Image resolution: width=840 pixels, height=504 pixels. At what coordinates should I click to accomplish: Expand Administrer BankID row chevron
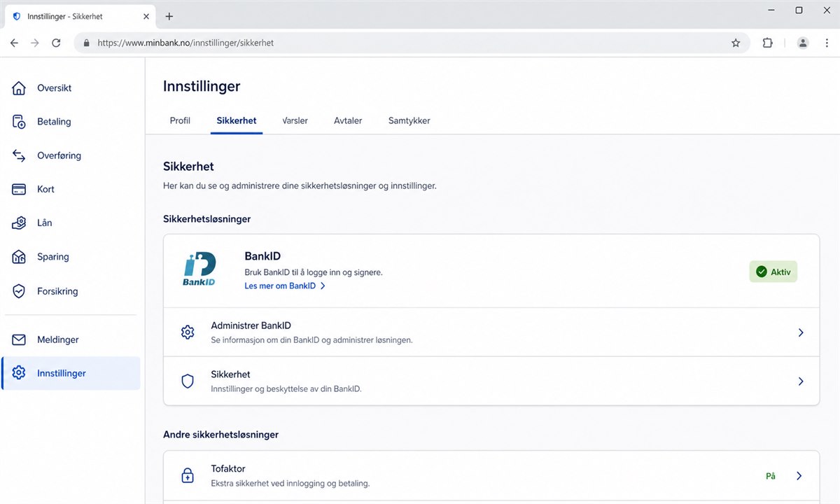pyautogui.click(x=801, y=332)
